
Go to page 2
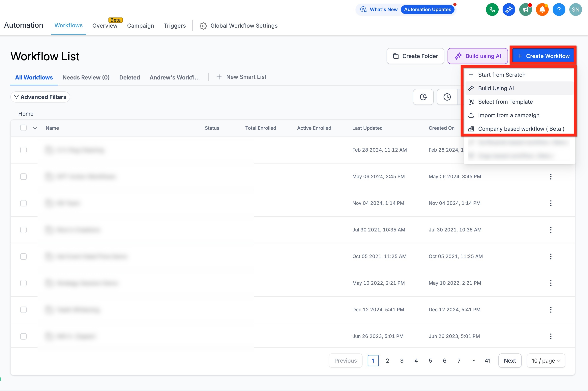click(x=387, y=361)
